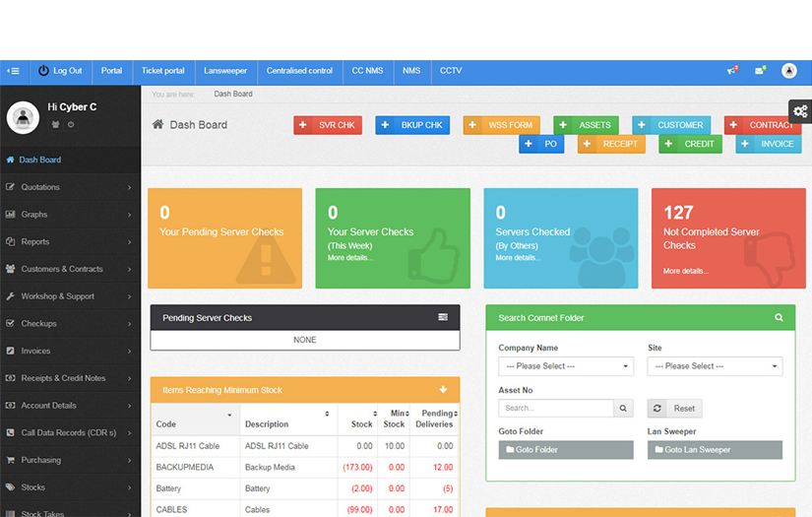
Task: Click magnifier button beside Asset No field
Action: coord(623,409)
